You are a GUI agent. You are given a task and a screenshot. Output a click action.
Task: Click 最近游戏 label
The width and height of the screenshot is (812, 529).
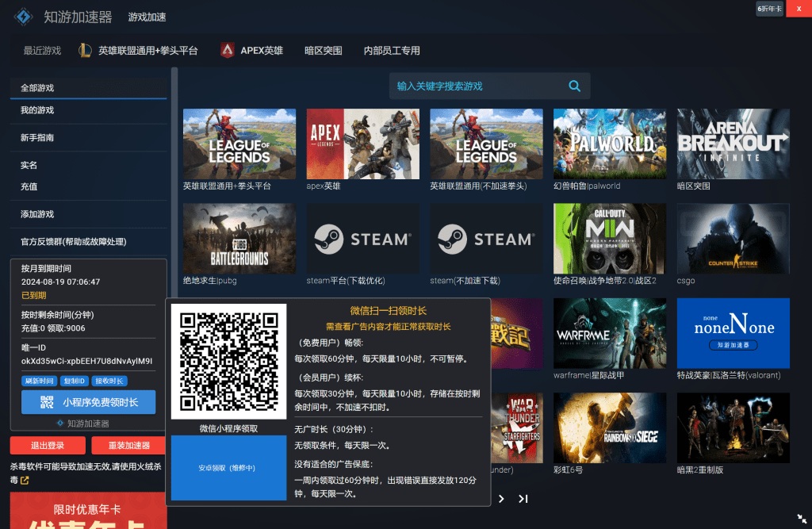tap(42, 50)
